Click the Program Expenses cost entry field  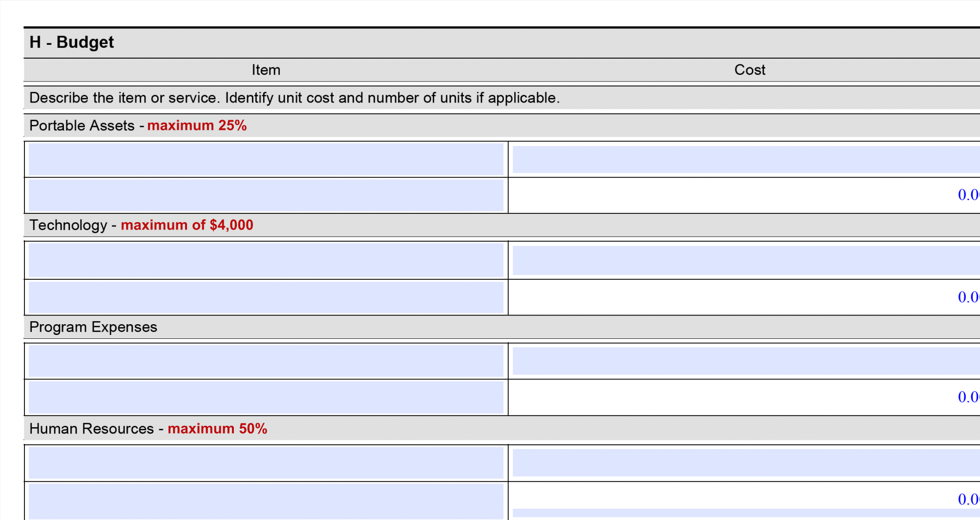click(742, 361)
